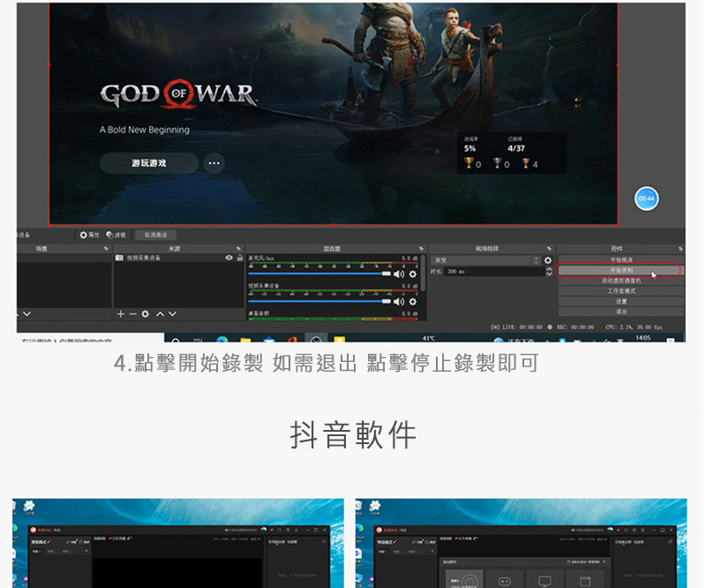The height and width of the screenshot is (588, 706).
Task: Click the Start Streaming button
Action: [621, 260]
